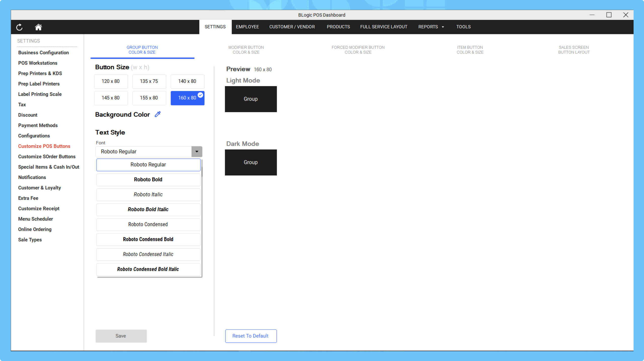Choose Roboto Bold from font list
The width and height of the screenshot is (644, 361).
[x=148, y=179]
